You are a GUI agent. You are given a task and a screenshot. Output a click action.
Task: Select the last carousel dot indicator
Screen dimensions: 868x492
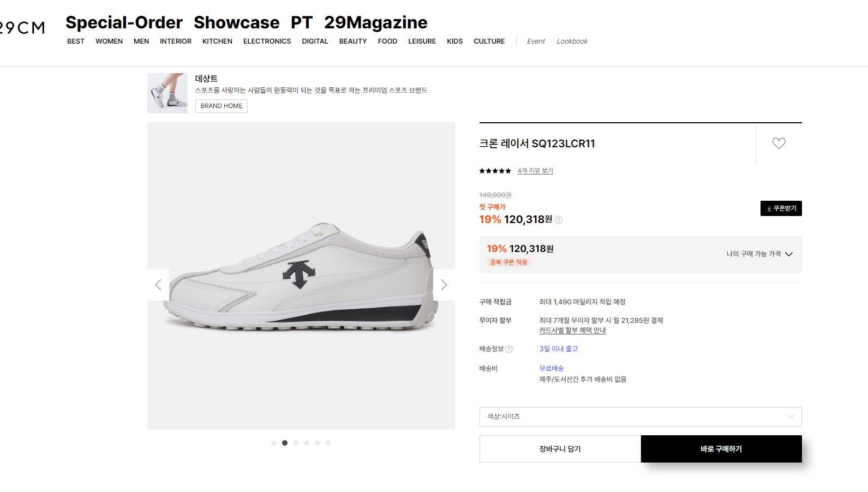[x=328, y=443]
